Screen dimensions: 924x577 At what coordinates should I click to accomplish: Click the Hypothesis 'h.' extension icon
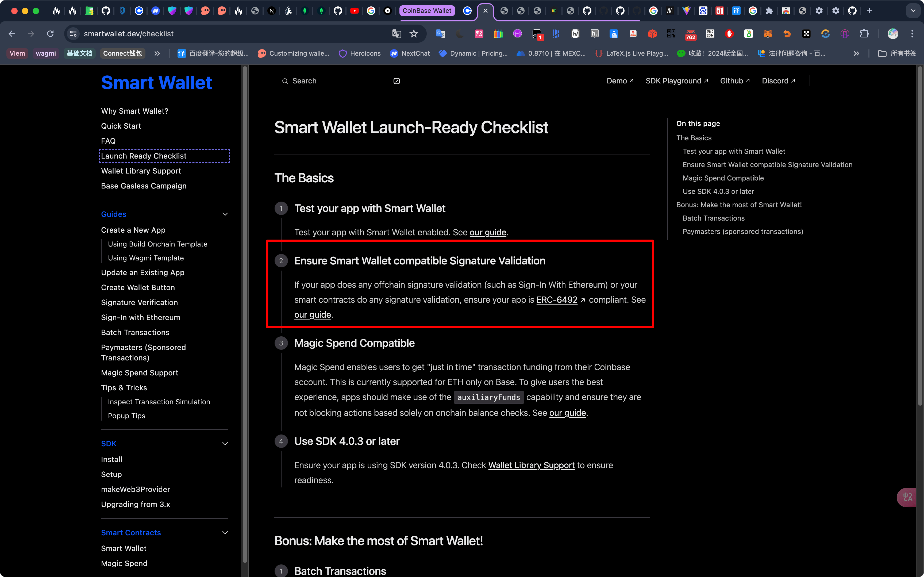pyautogui.click(x=594, y=34)
